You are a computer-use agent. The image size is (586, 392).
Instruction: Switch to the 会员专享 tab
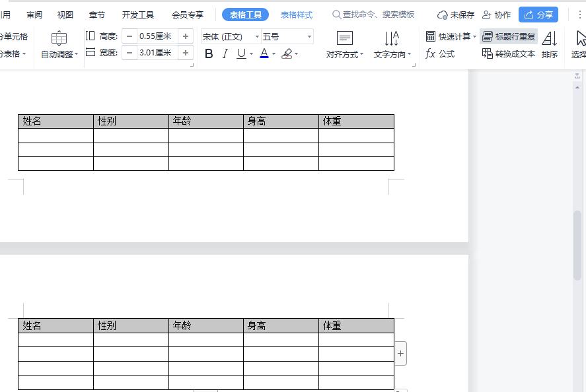click(188, 15)
